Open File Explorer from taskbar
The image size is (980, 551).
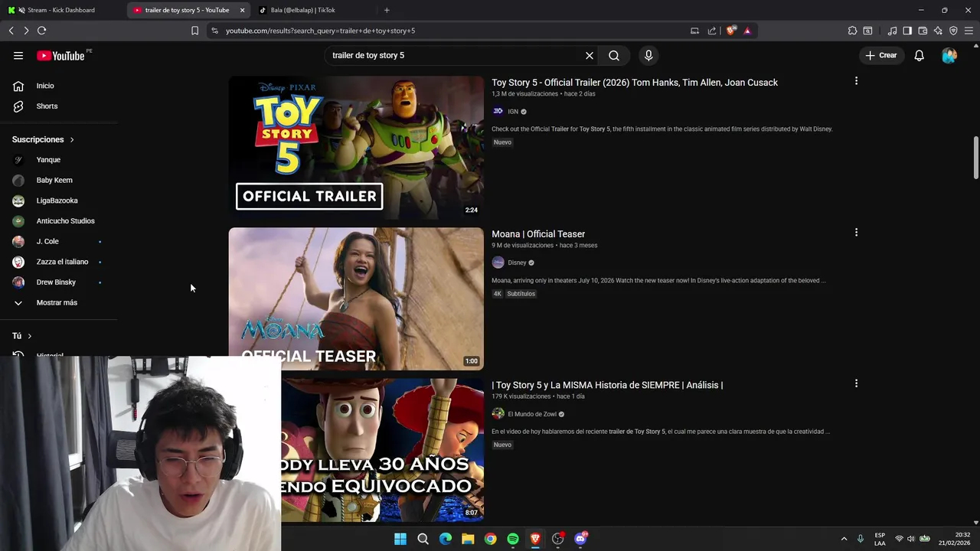coord(468,539)
